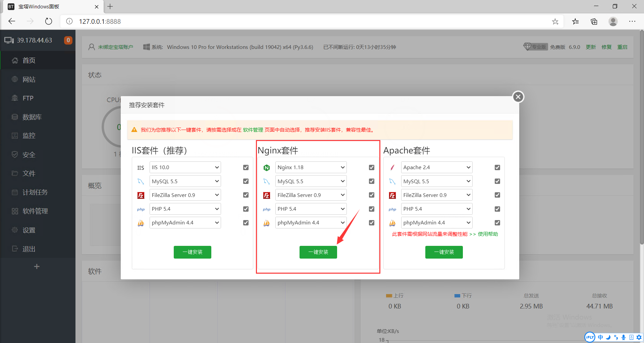644x343 pixels.
Task: Click the orange notification badge showing 0
Action: (68, 40)
